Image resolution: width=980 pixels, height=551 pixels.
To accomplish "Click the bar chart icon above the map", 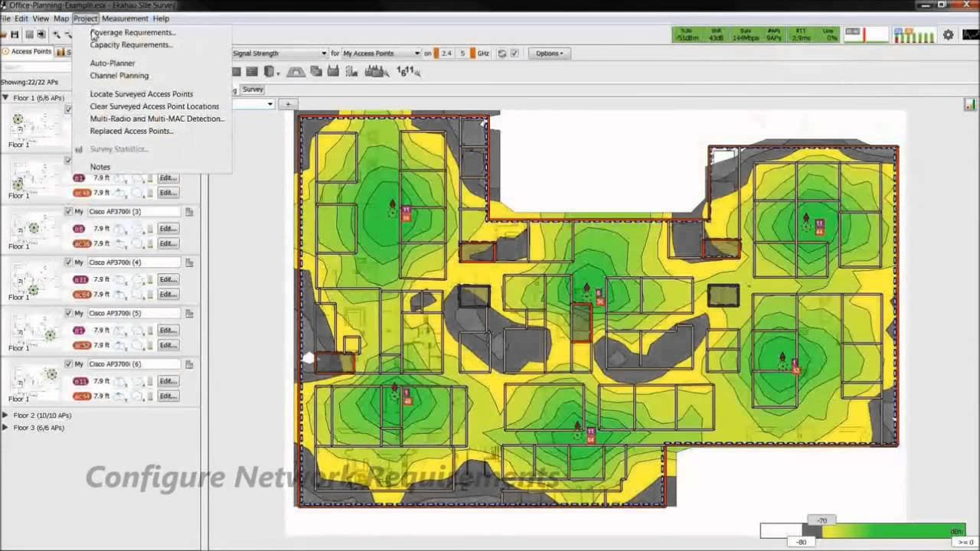I will point(970,104).
